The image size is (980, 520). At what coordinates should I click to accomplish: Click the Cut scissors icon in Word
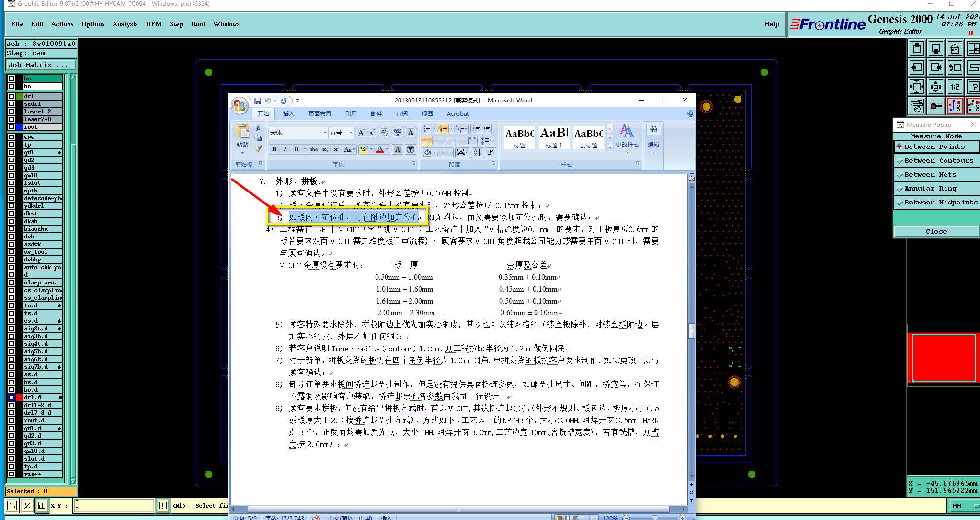click(x=258, y=127)
